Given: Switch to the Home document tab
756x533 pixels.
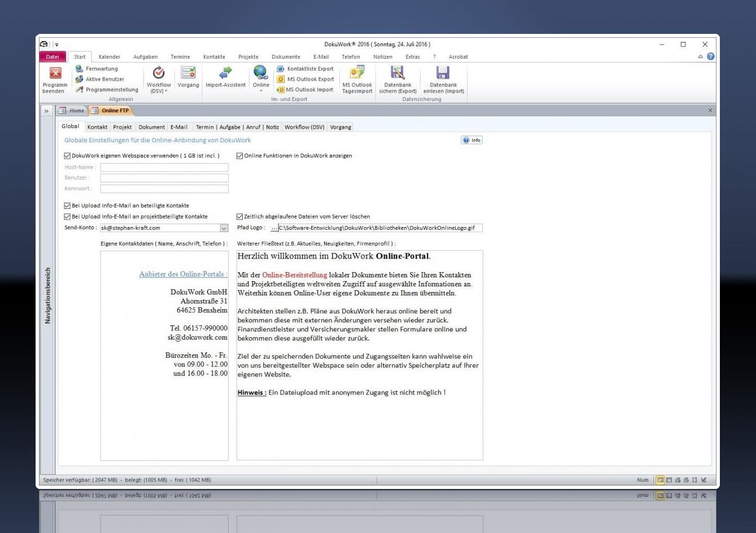Looking at the screenshot, I should pos(72,111).
